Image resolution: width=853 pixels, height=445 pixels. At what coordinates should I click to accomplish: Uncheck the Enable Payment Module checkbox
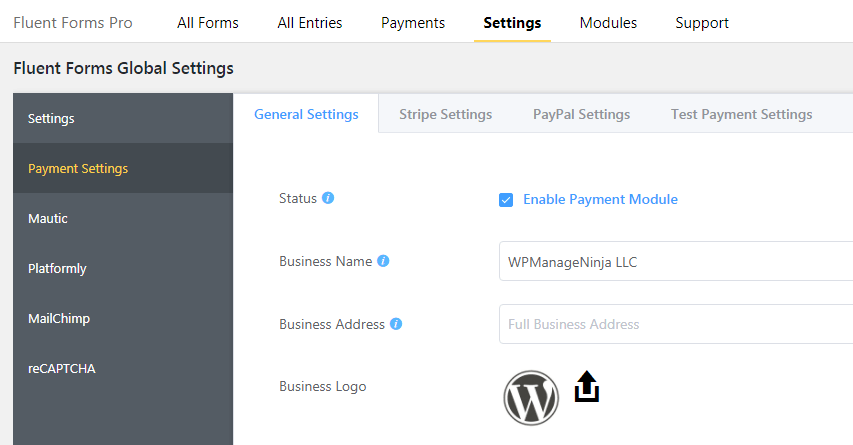click(506, 200)
